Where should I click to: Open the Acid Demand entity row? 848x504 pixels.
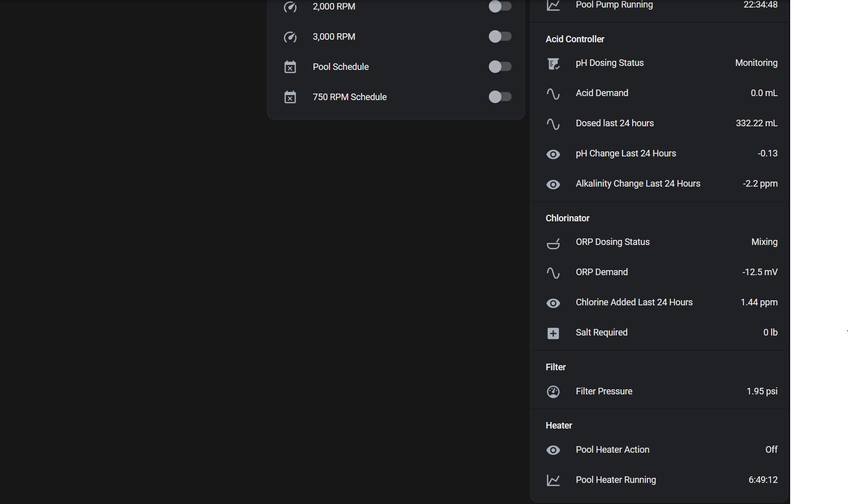pos(602,93)
